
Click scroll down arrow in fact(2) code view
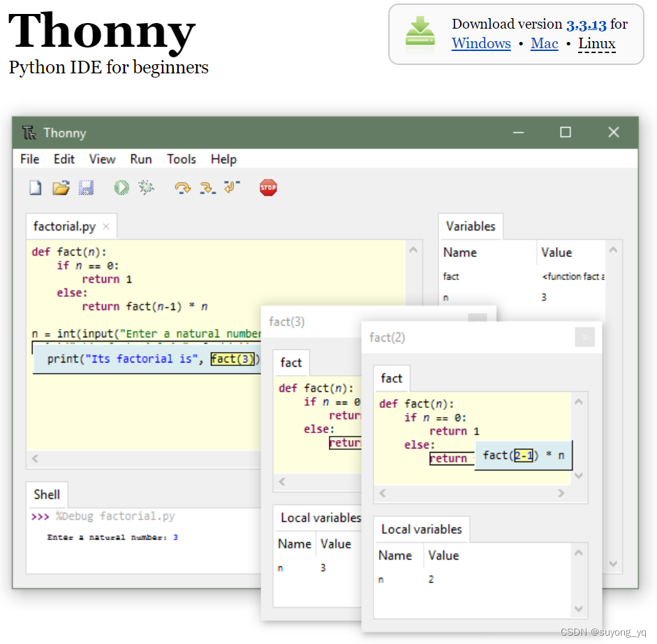pos(579,476)
